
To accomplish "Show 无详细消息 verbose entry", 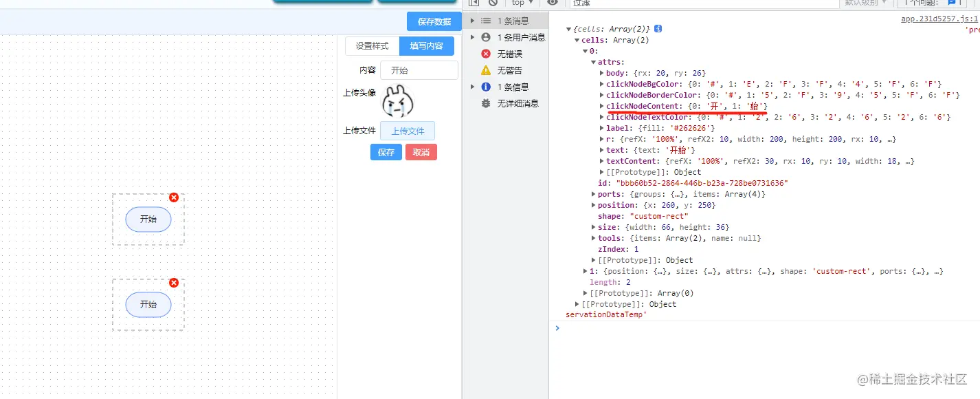I will (x=509, y=103).
